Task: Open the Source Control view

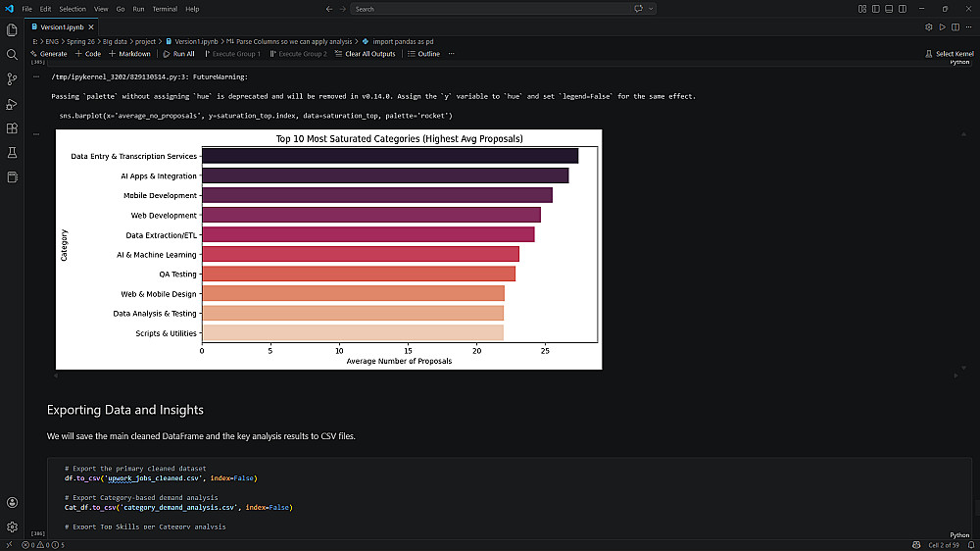Action: click(12, 79)
